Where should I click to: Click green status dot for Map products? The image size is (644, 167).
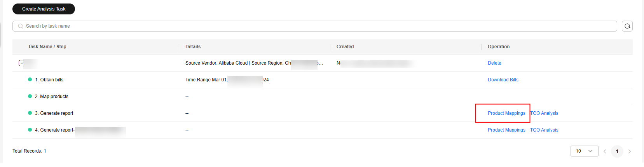click(x=30, y=96)
